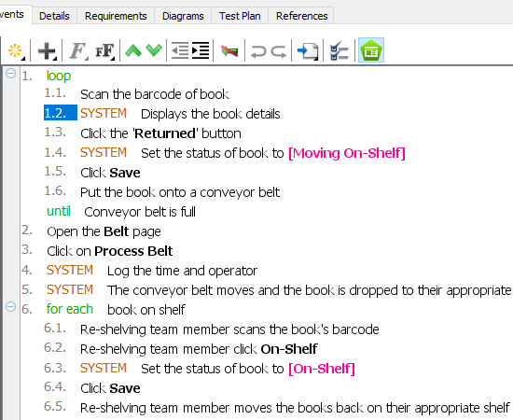Open dropdown arrow on import page icon
This screenshot has width=513, height=420.
(316, 59)
